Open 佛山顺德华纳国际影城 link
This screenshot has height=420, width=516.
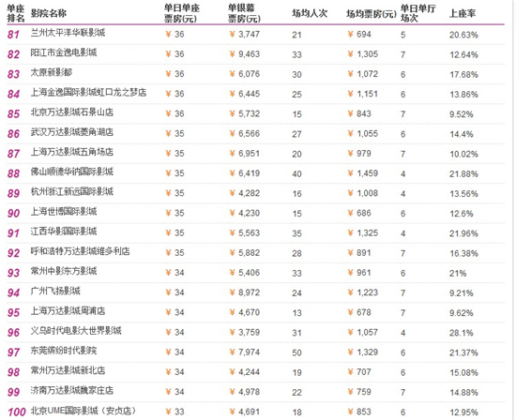point(72,172)
